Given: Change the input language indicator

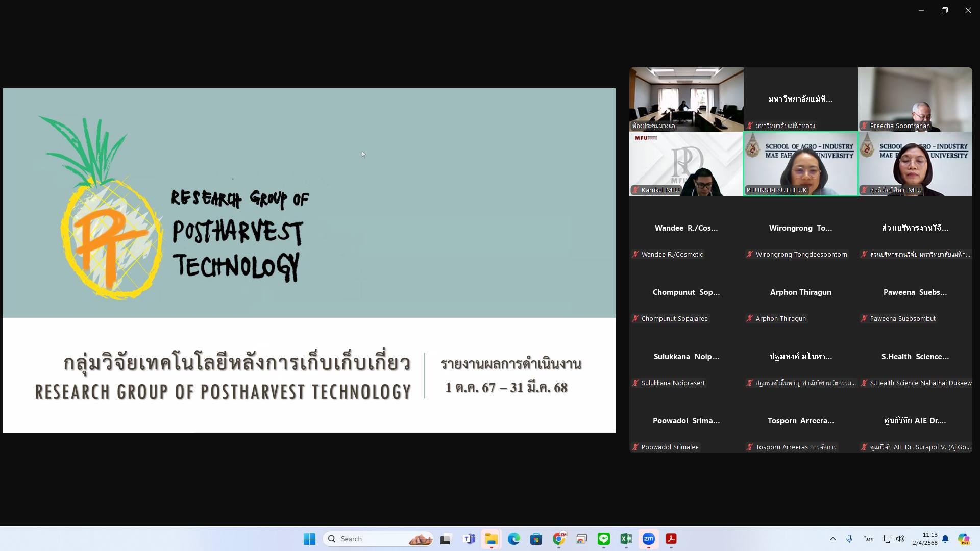Looking at the screenshot, I should click(x=869, y=539).
